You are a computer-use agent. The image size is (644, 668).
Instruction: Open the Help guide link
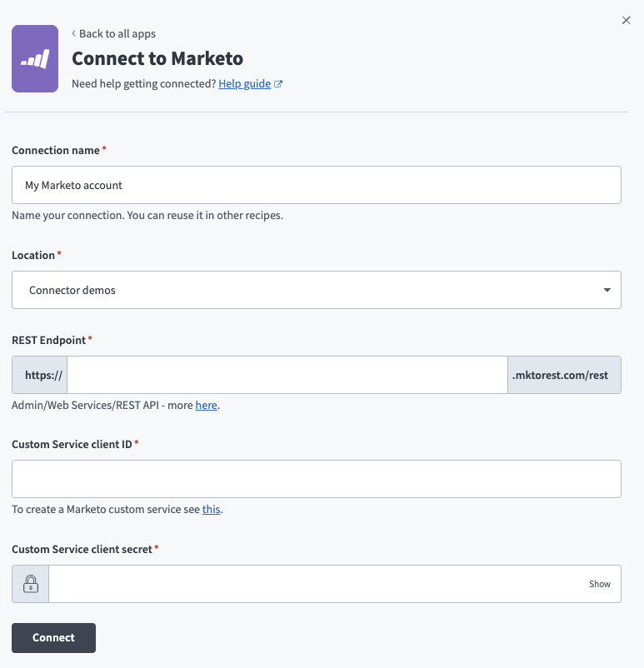[x=245, y=83]
